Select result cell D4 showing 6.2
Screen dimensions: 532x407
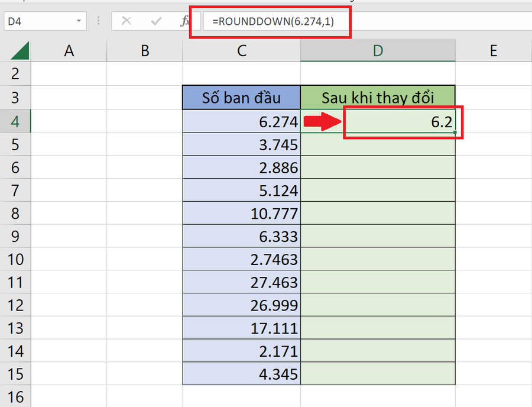(378, 121)
